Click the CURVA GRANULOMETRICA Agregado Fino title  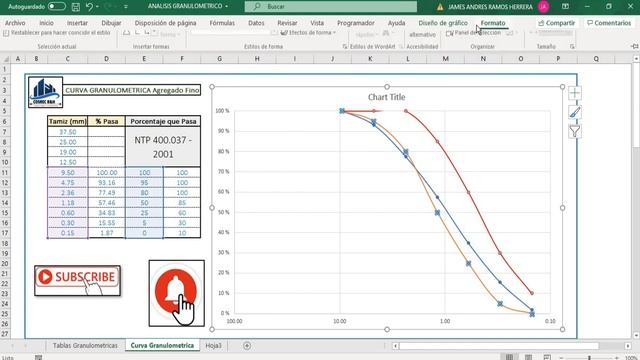pos(132,90)
